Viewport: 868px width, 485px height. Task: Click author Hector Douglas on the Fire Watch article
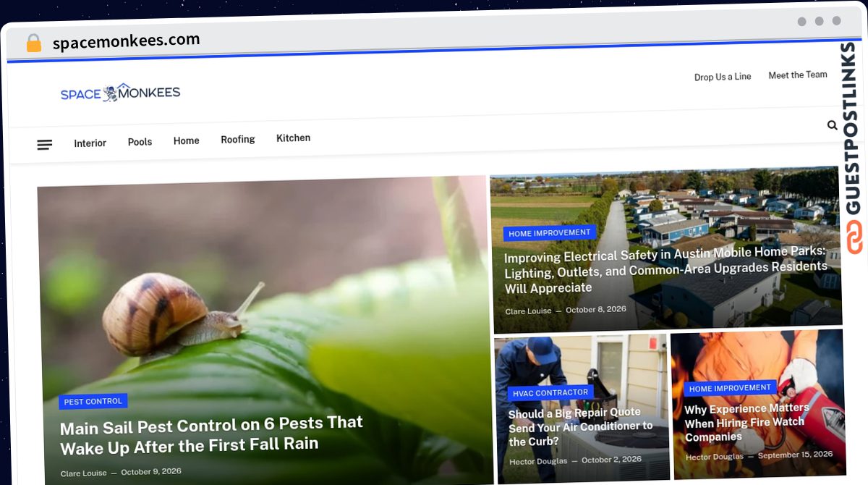tap(714, 457)
